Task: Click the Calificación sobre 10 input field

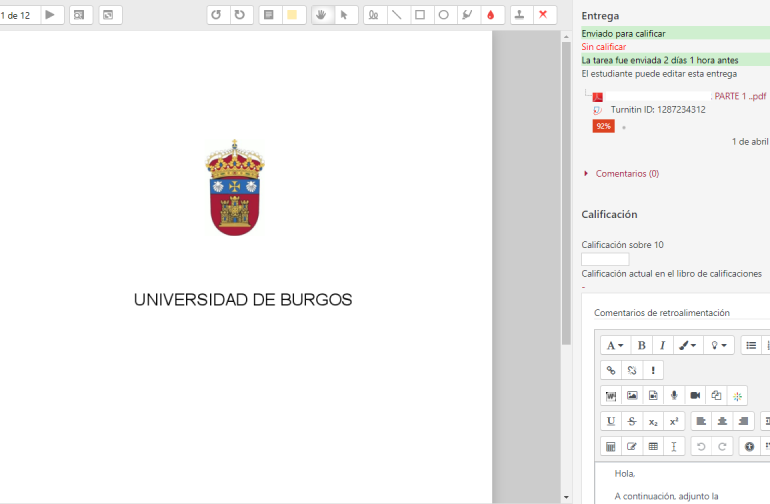Action: click(x=605, y=258)
